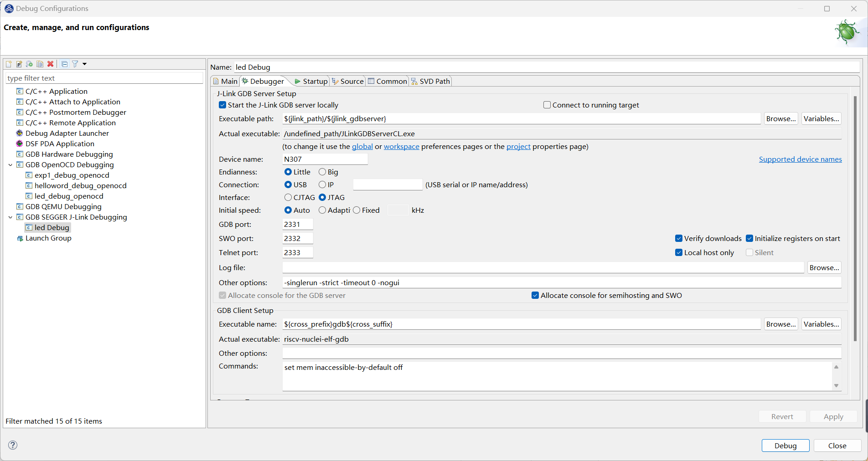Click the Device name input field

325,159
